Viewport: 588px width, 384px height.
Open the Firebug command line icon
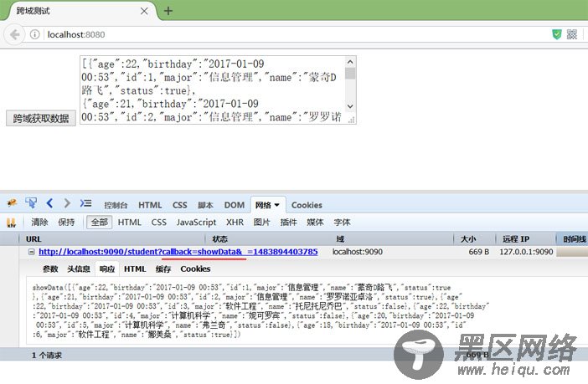point(85,203)
